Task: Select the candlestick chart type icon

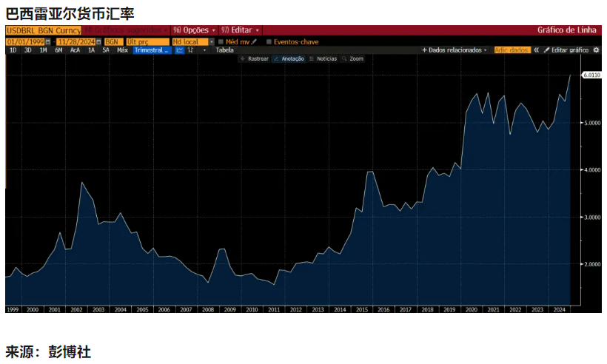Action: (x=191, y=50)
